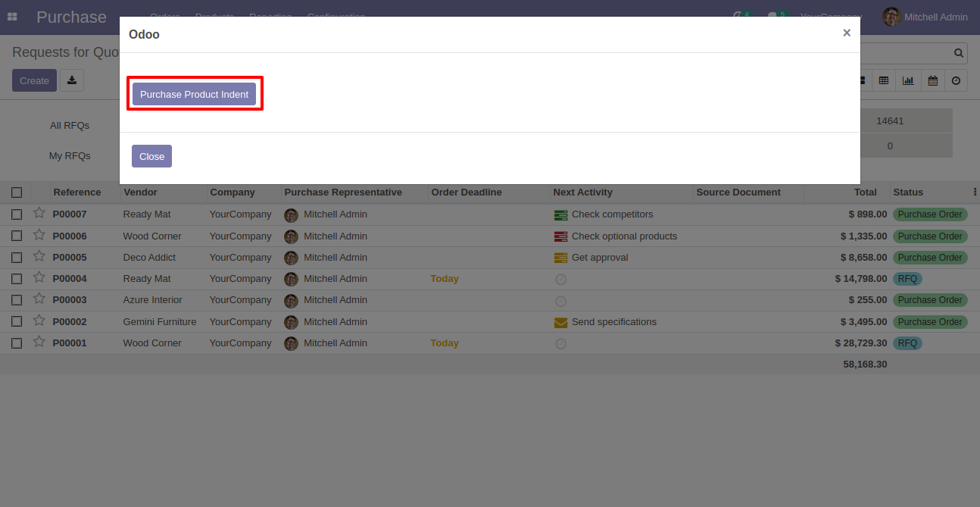The image size is (980, 507).
Task: Select the P00002 row checkbox
Action: [17, 322]
